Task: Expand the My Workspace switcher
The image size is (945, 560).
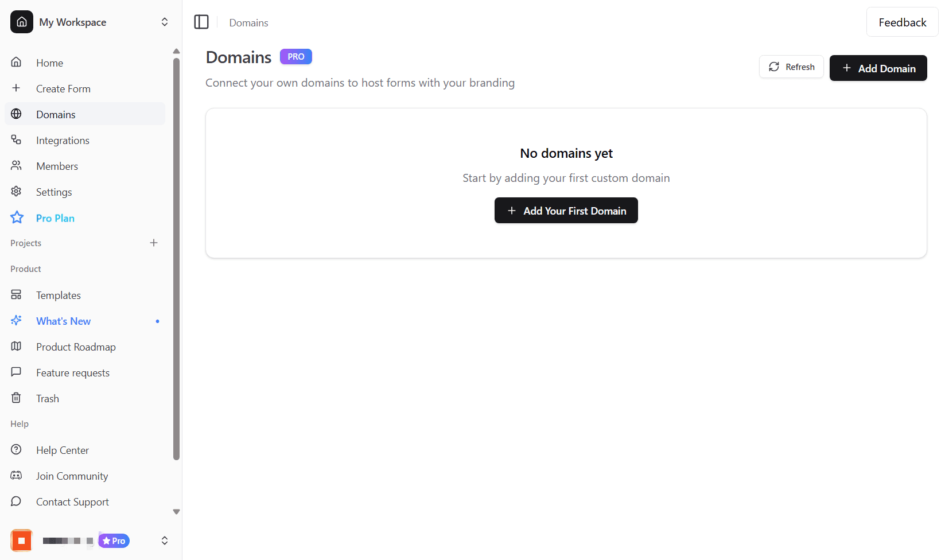Action: pos(164,22)
